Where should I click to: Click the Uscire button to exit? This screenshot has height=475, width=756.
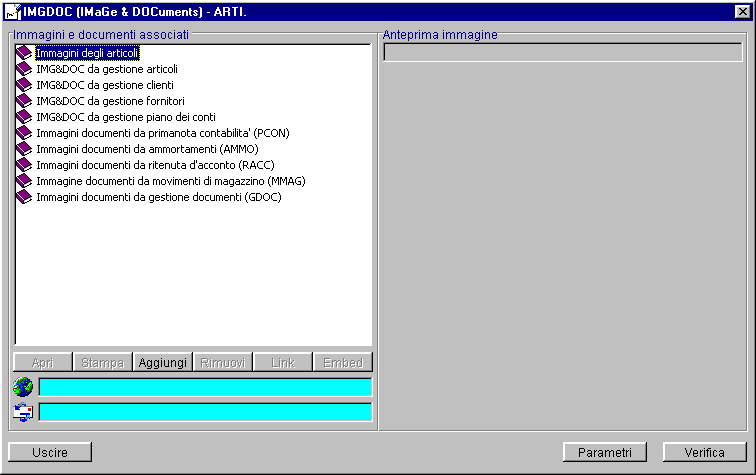coord(50,452)
